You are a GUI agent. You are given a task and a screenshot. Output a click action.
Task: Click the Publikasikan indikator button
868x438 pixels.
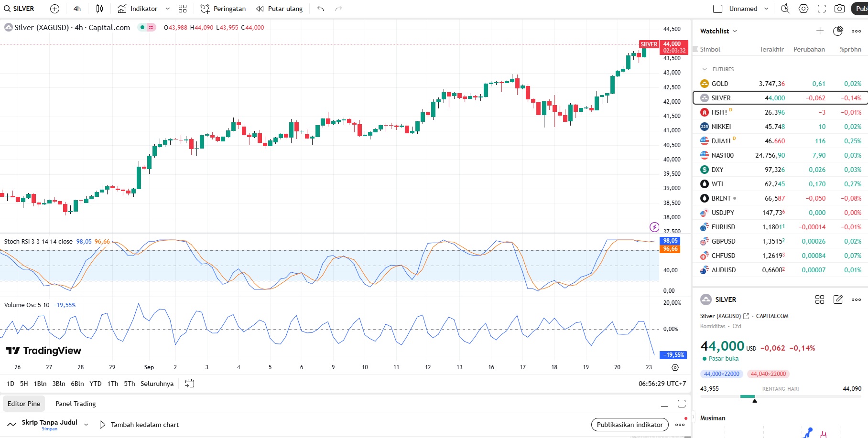point(629,425)
